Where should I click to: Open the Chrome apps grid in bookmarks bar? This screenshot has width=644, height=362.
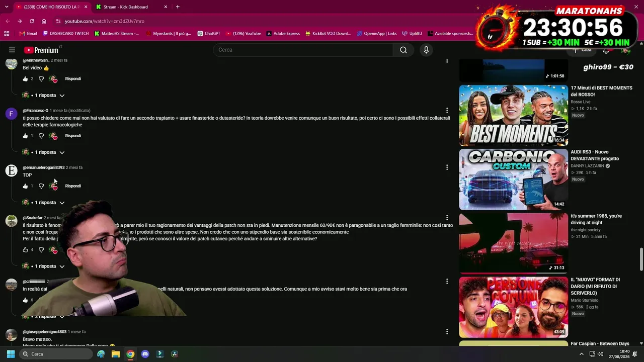point(7,34)
